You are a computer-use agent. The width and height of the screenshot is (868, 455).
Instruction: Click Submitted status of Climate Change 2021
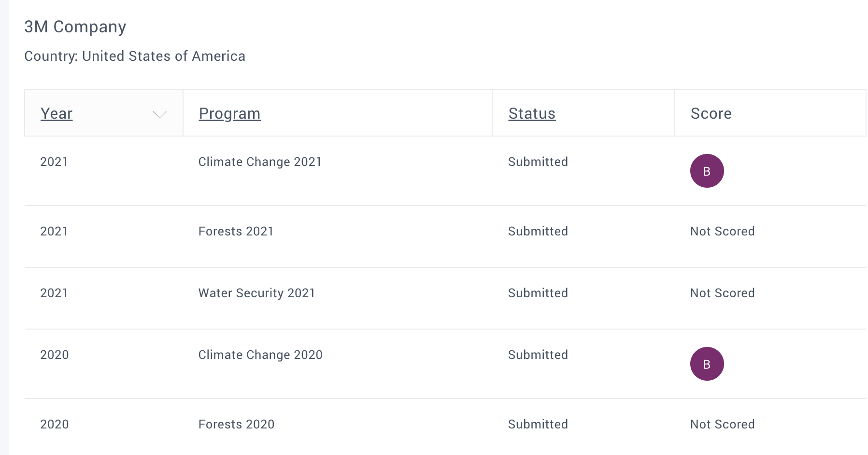pyautogui.click(x=538, y=162)
